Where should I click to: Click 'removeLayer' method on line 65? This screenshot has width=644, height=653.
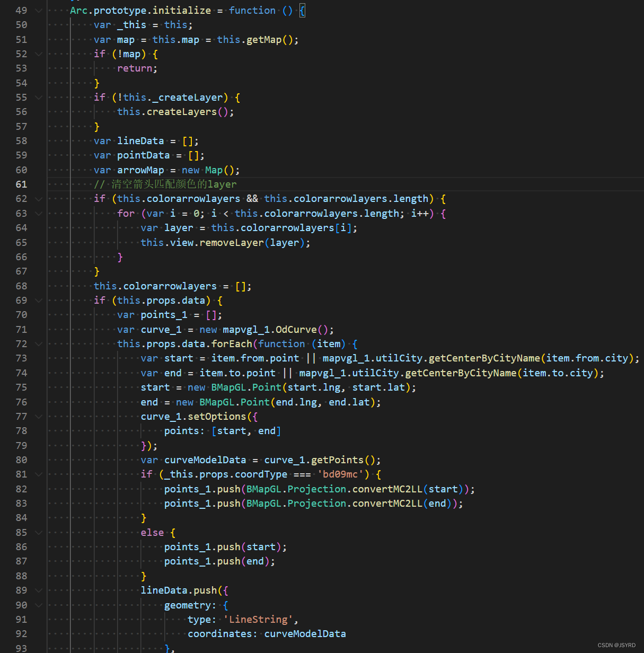[232, 243]
